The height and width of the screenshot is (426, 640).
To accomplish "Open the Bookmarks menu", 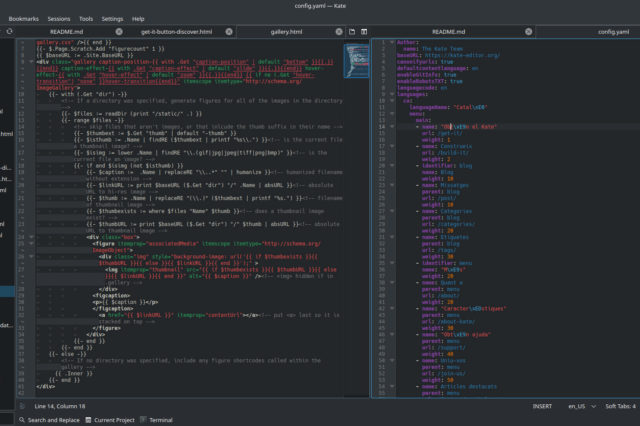I will [x=22, y=18].
